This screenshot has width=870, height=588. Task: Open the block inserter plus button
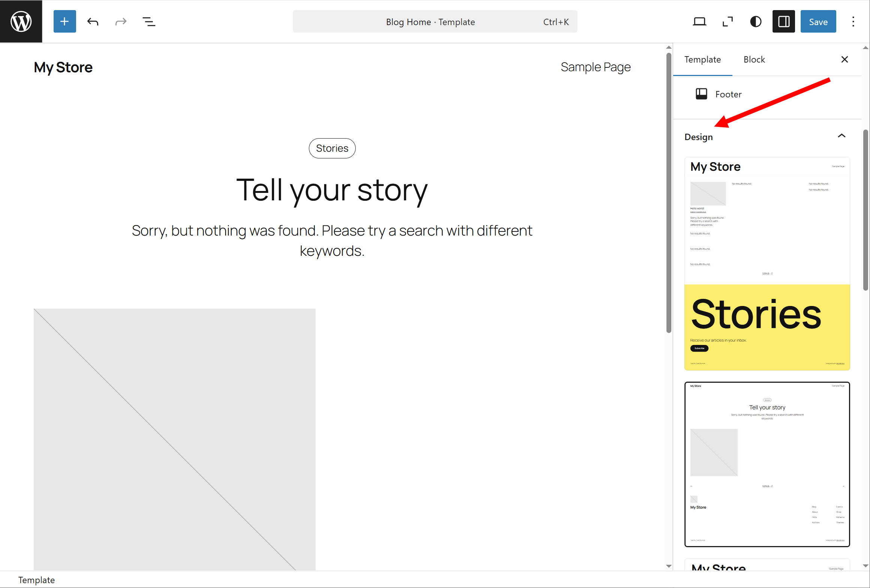pyautogui.click(x=64, y=21)
